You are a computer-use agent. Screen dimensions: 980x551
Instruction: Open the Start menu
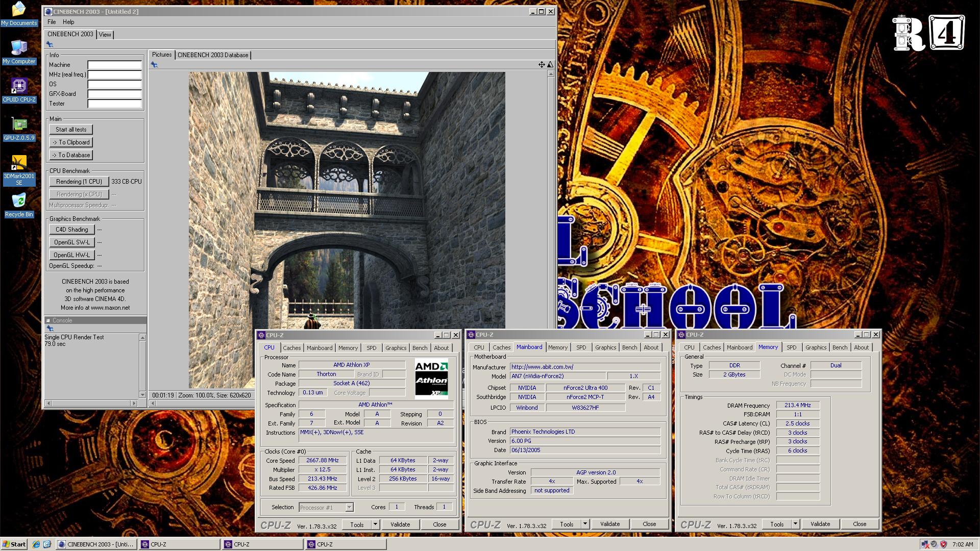point(14,544)
